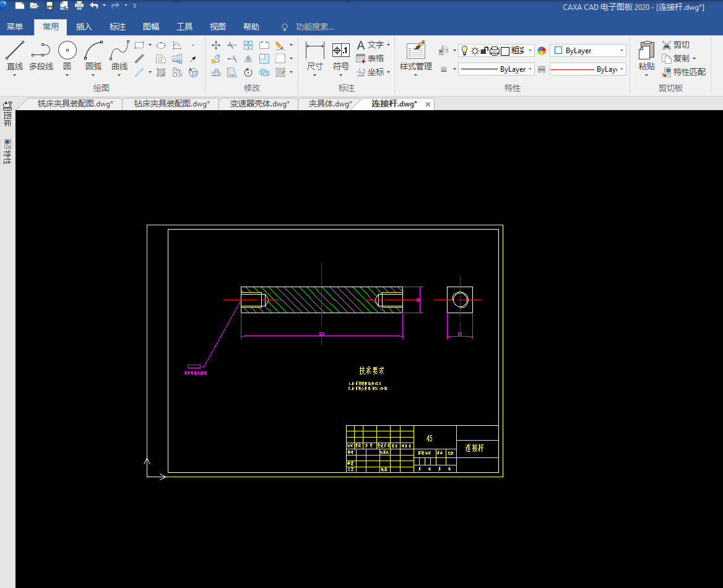Open the layer selection combo box
Viewport: 723px width, 588px height.
tap(496, 51)
